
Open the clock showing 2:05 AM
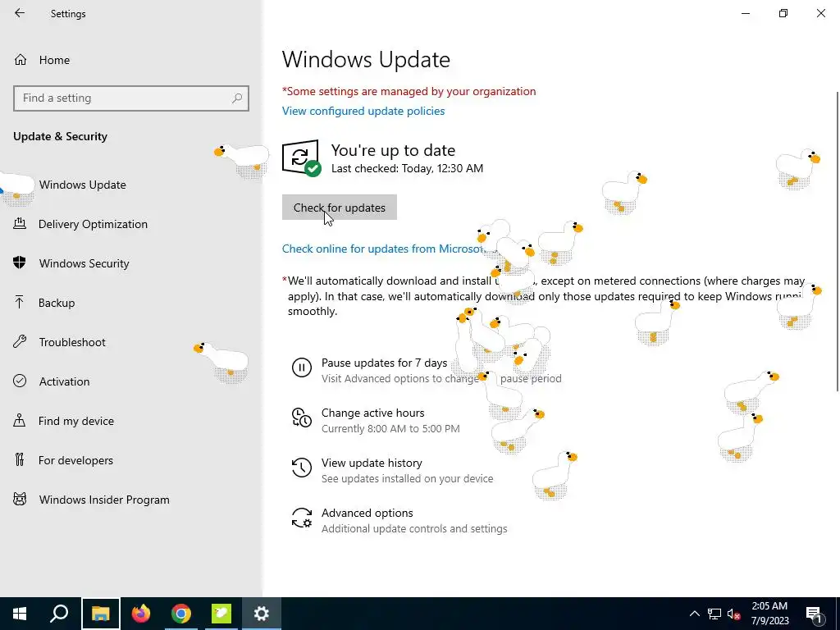769,614
